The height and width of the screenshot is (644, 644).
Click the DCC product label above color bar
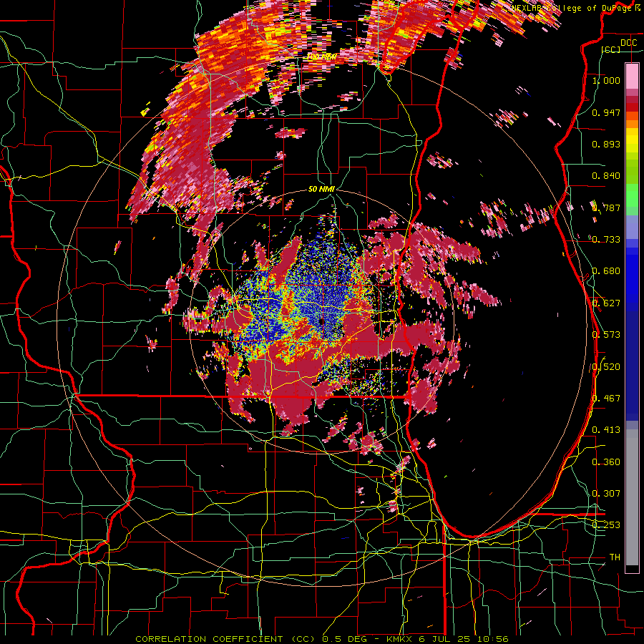[628, 43]
